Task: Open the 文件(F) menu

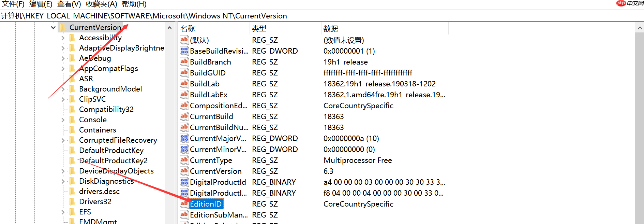Action: (13, 4)
